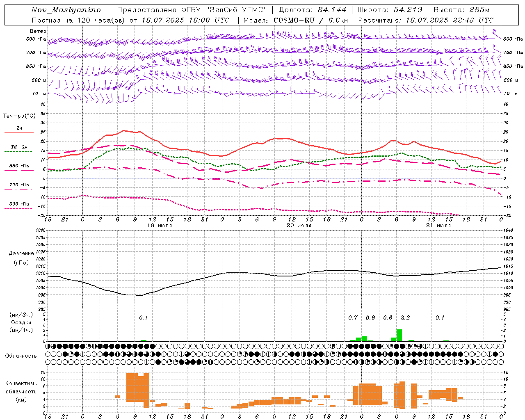This screenshot has width=525, height=420.
Task: Select the forecast start time 18:00 UTC
Action: [x=209, y=20]
